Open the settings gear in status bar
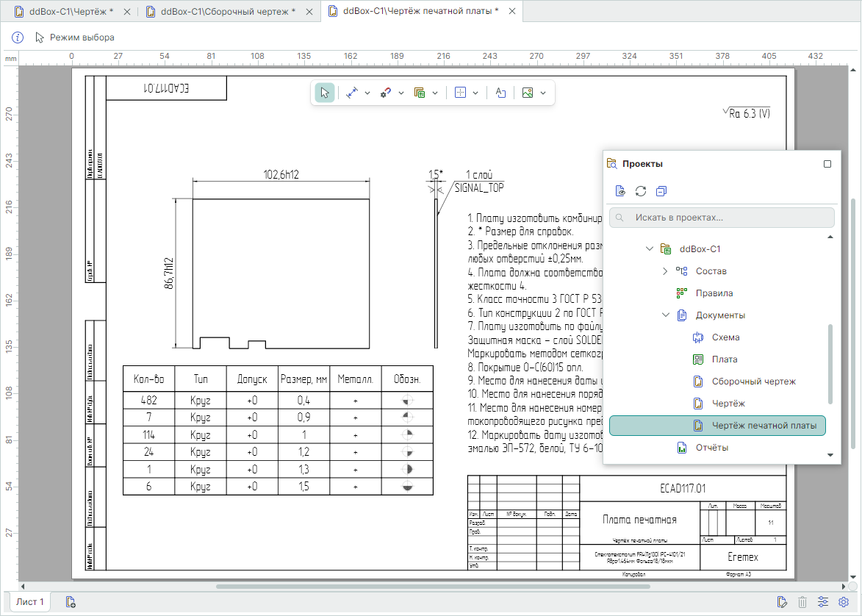The image size is (862, 616). (x=844, y=603)
